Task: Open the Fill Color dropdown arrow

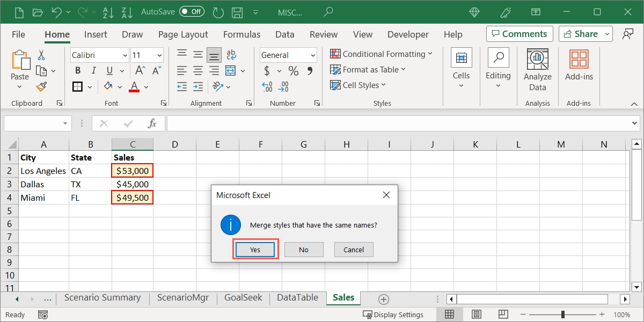Action: pyautogui.click(x=119, y=86)
